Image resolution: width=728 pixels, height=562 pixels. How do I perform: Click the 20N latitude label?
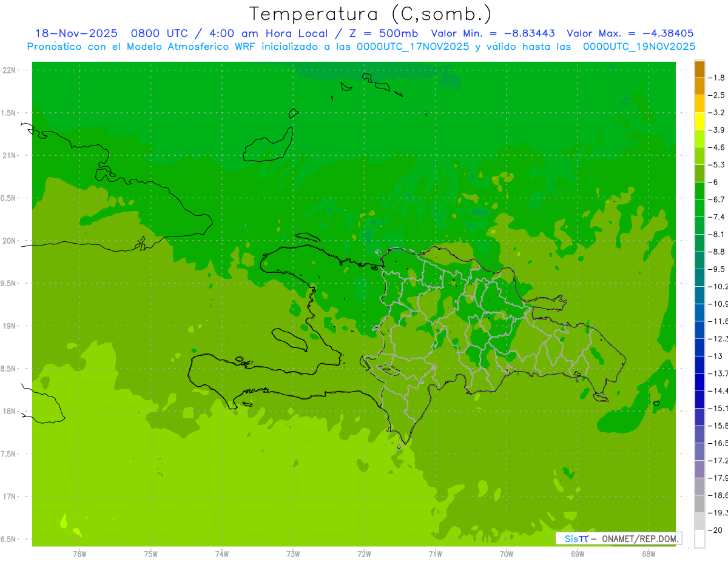point(9,241)
